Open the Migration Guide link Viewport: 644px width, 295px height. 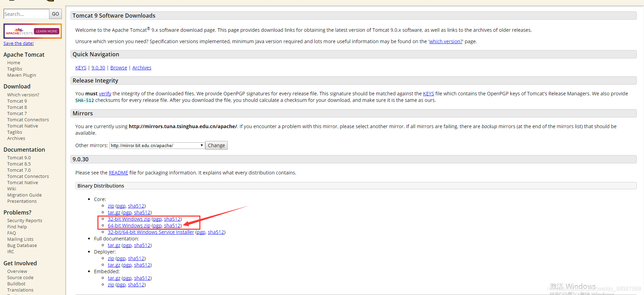coord(25,195)
